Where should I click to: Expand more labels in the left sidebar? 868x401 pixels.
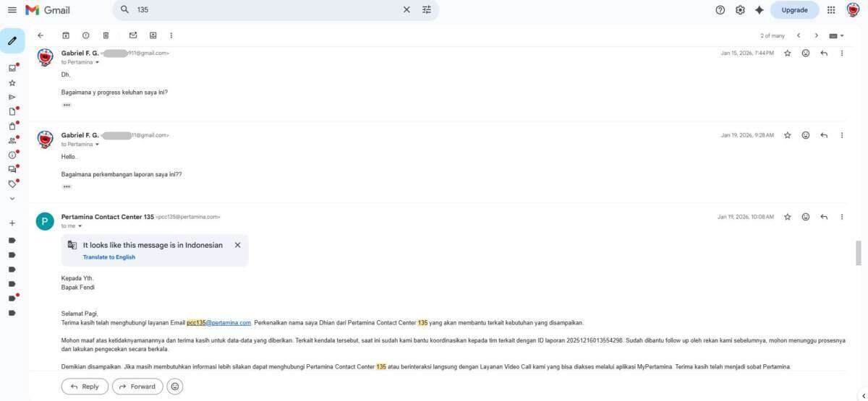pos(12,198)
